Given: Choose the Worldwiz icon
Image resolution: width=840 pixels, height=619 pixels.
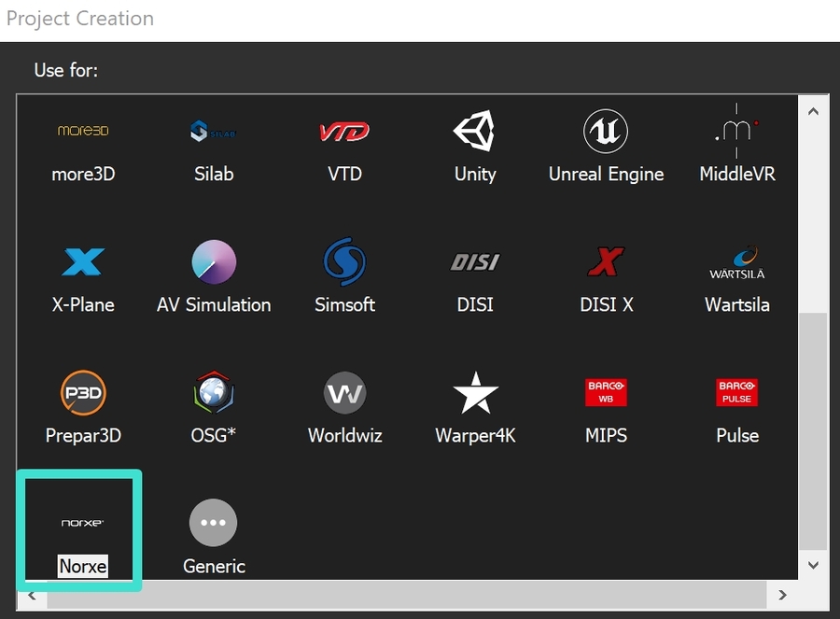Looking at the screenshot, I should point(344,393).
